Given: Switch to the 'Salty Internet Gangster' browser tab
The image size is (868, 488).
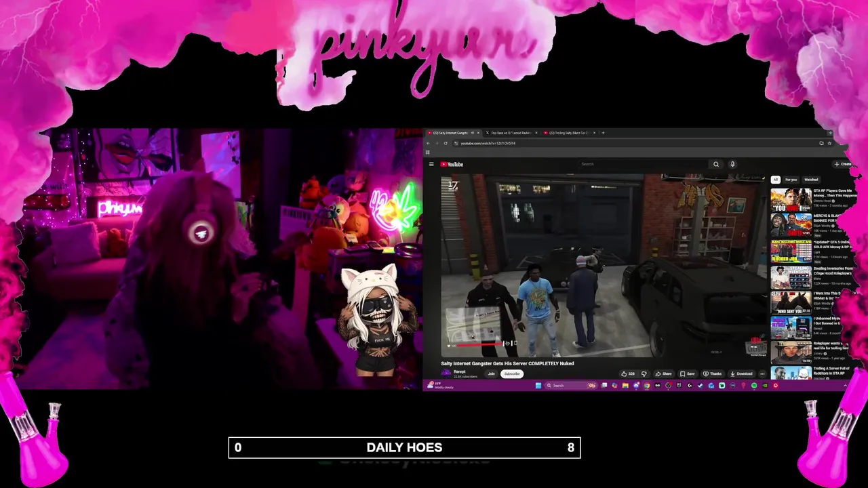Looking at the screenshot, I should click(451, 133).
